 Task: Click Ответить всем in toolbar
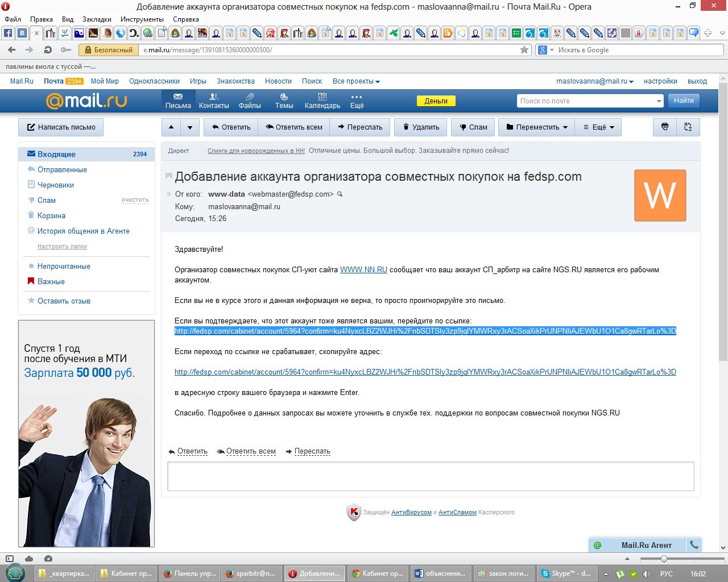click(294, 127)
